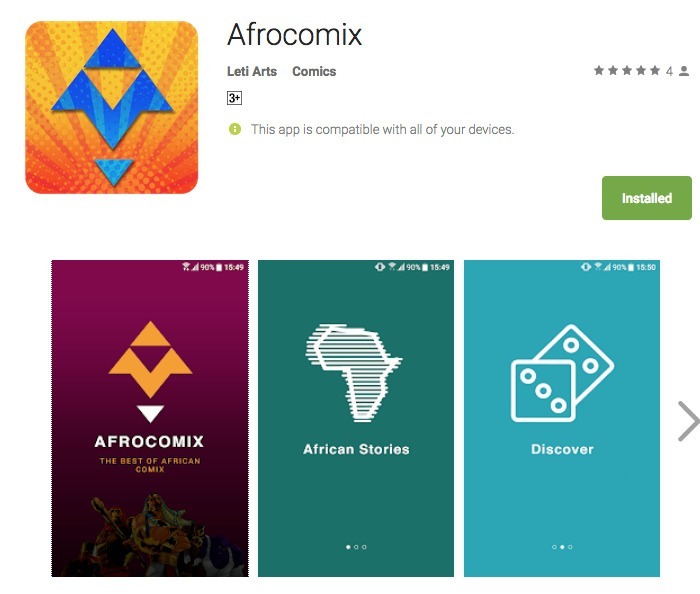Select second page dot in Discover screenshot
The width and height of the screenshot is (700, 594).
(x=562, y=547)
